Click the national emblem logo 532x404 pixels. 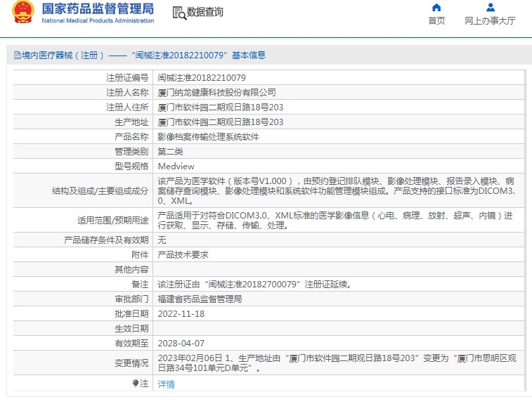23,13
